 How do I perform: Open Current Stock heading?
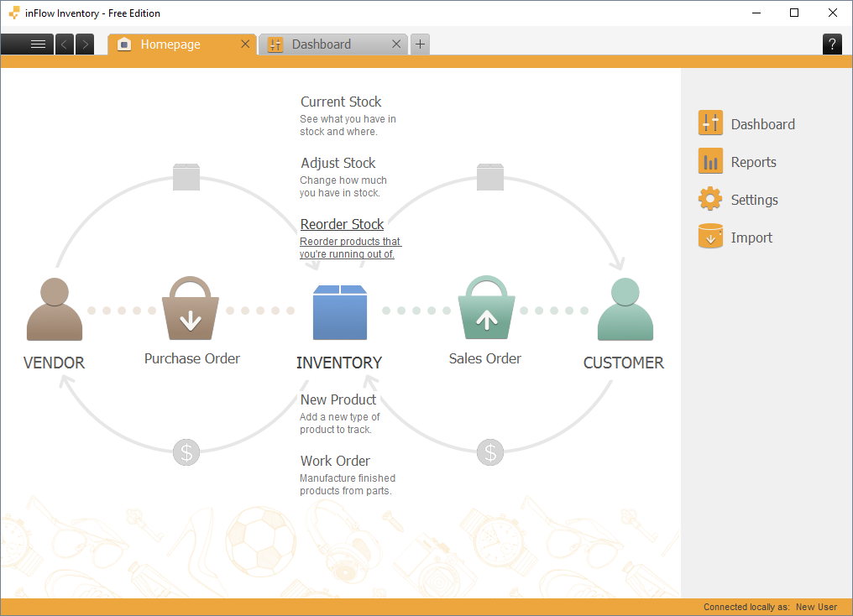point(341,102)
